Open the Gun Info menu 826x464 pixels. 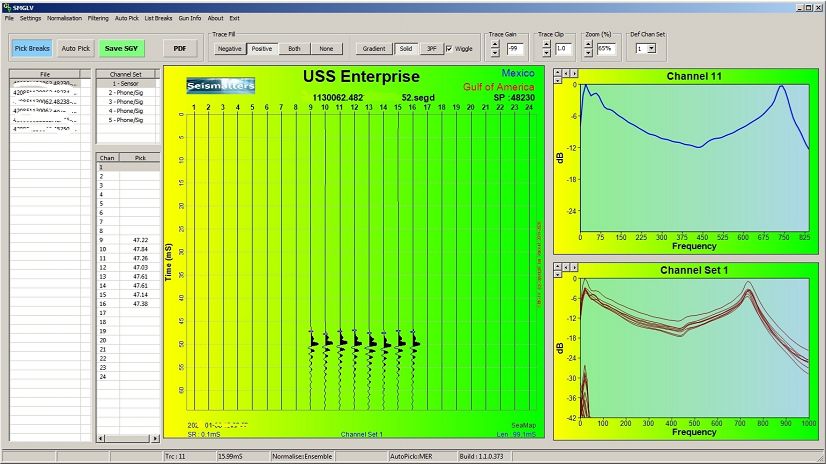(190, 18)
